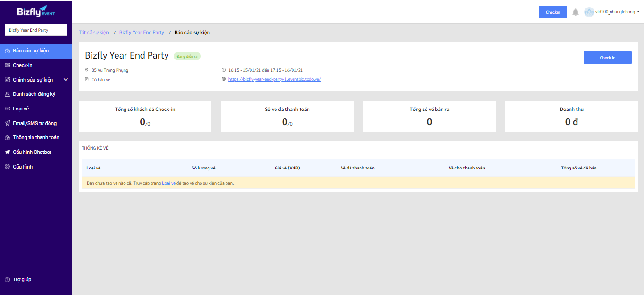
Task: Click the Bizfly Event logo
Action: [x=36, y=10]
